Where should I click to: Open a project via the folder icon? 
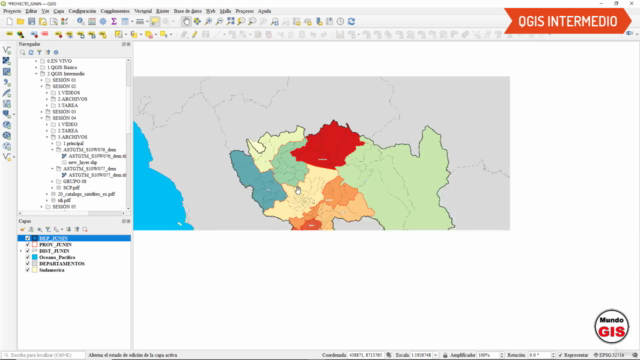click(20, 21)
